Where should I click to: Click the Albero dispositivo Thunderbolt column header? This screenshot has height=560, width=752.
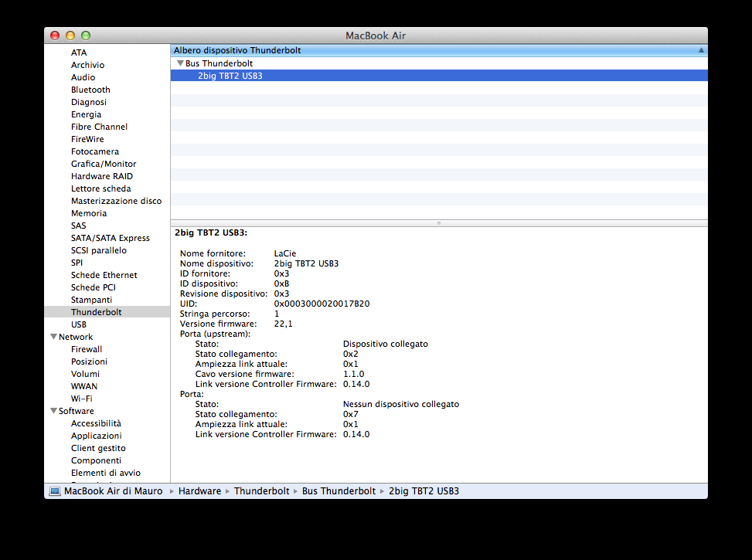[x=439, y=50]
